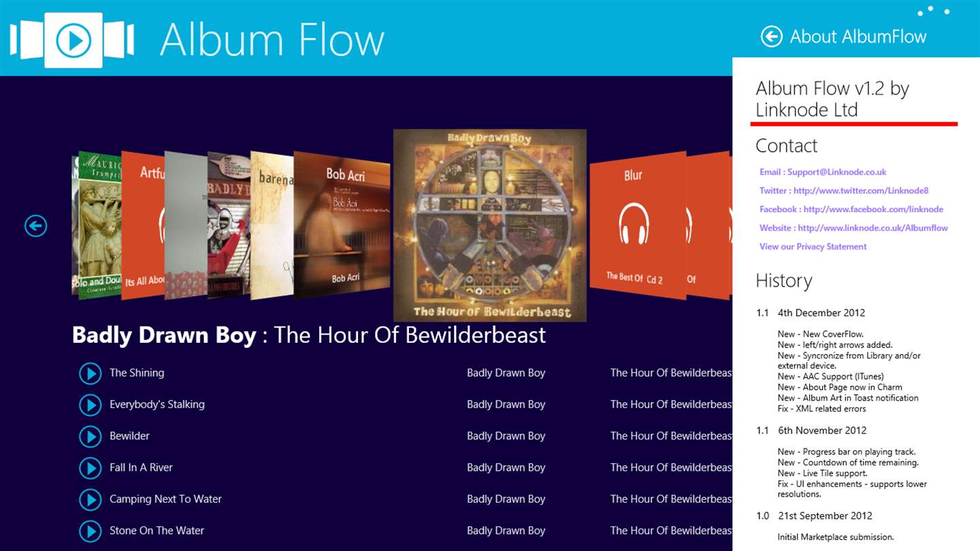This screenshot has height=551, width=980.
Task: Select the Artful orange album tile
Action: (x=143, y=226)
